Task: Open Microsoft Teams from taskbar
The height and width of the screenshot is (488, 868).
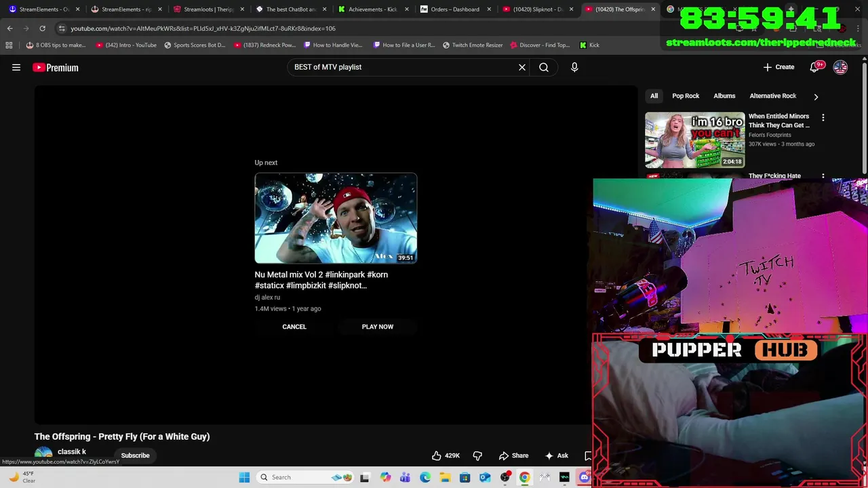Action: coord(405,477)
